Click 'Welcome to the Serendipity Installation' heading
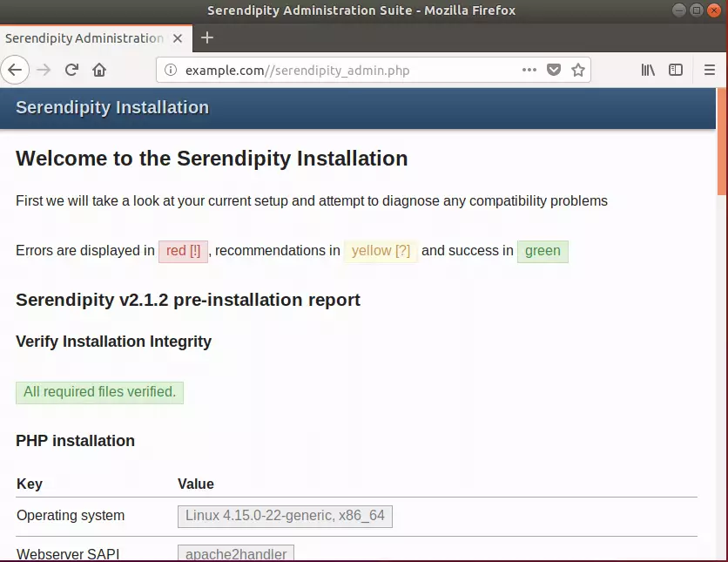728x562 pixels. click(x=212, y=159)
